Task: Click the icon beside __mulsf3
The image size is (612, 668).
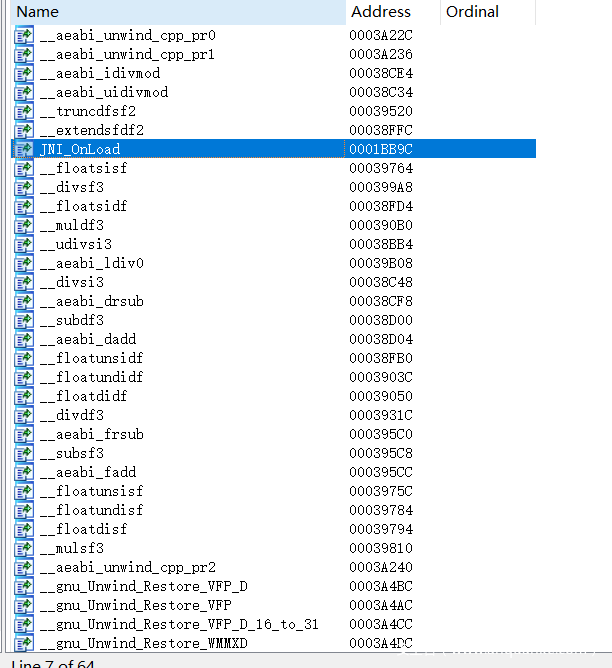Action: 23,548
